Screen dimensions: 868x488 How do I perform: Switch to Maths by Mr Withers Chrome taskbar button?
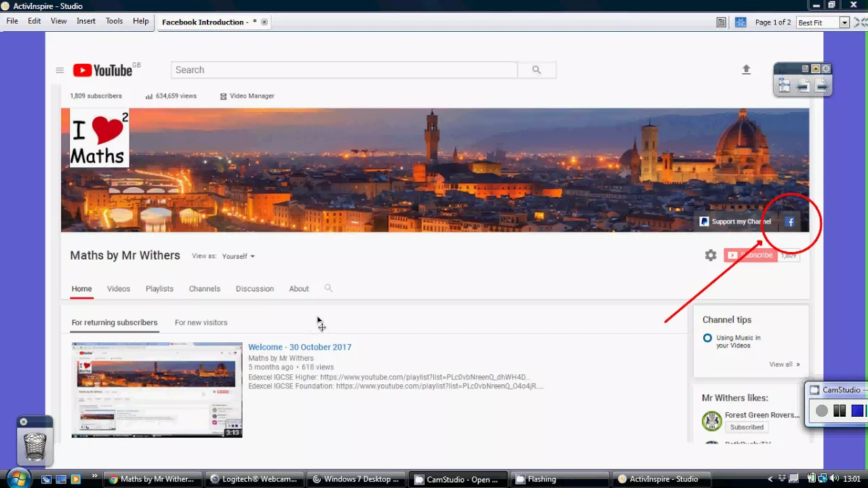tap(152, 479)
